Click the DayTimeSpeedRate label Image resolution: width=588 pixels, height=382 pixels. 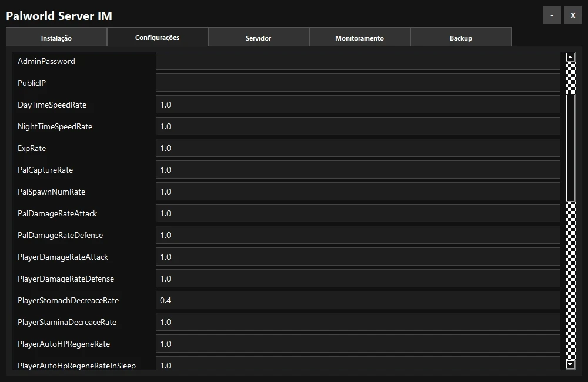[52, 105]
